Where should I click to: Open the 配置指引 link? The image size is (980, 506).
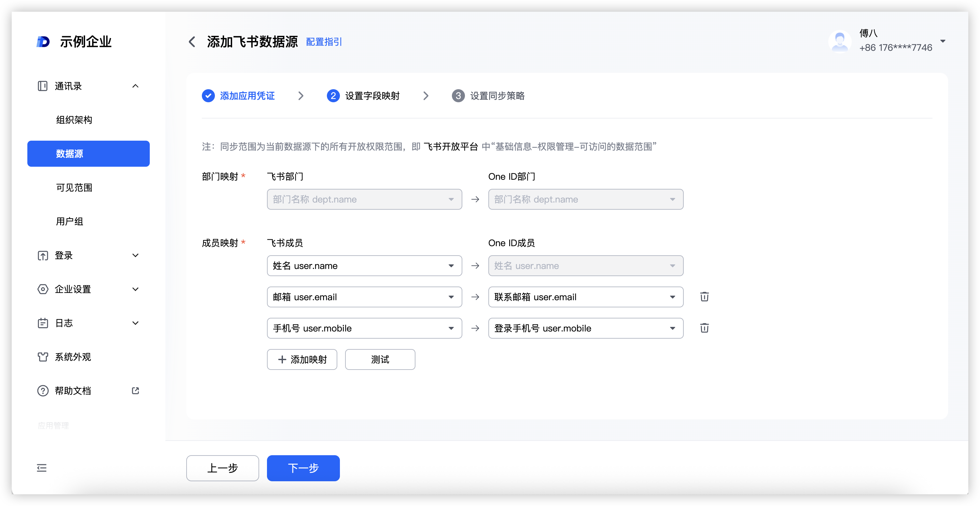pyautogui.click(x=324, y=42)
